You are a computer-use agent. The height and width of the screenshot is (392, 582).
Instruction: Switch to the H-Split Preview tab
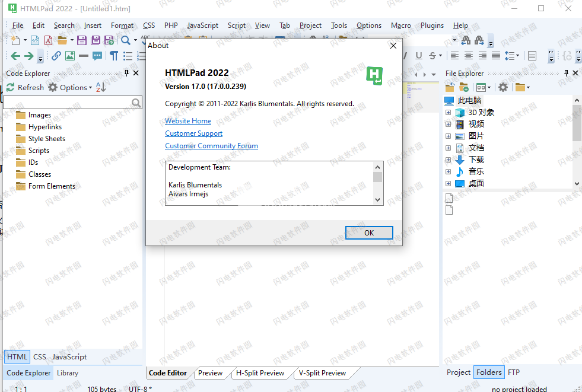(260, 372)
